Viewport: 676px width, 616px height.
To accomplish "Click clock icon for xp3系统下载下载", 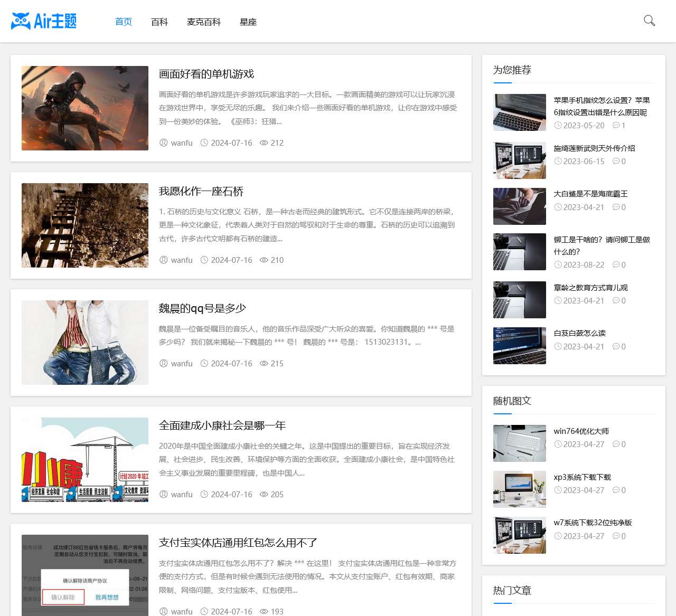I will point(558,490).
